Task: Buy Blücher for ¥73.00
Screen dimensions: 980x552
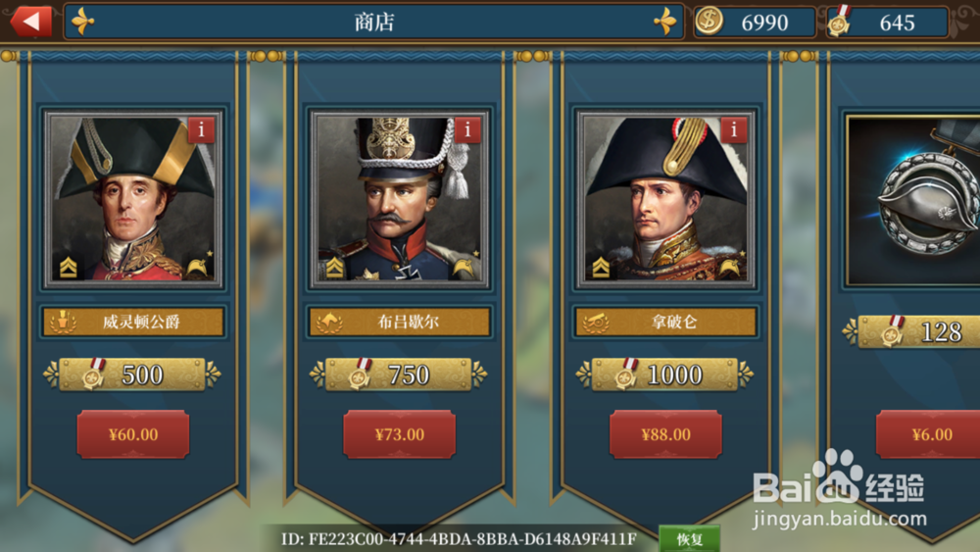Action: pos(400,434)
